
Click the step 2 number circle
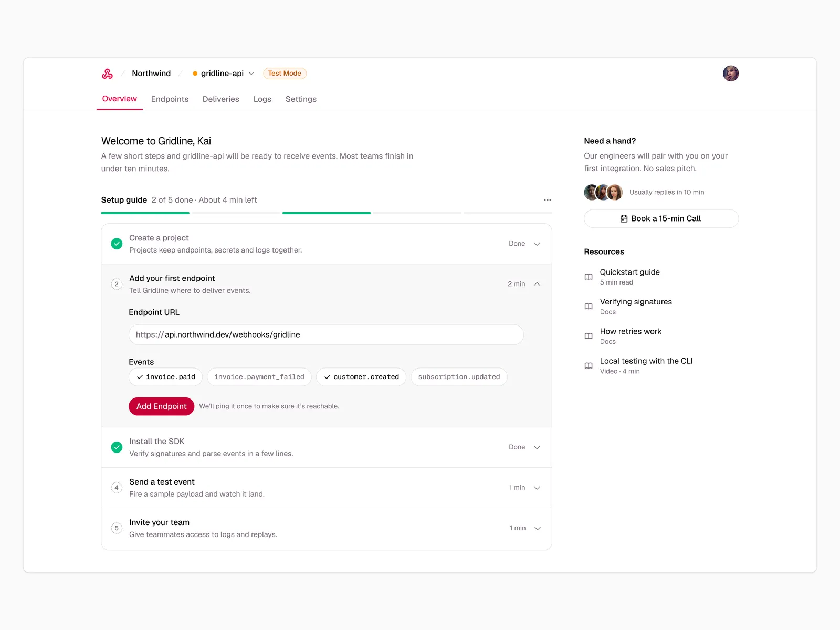(117, 284)
